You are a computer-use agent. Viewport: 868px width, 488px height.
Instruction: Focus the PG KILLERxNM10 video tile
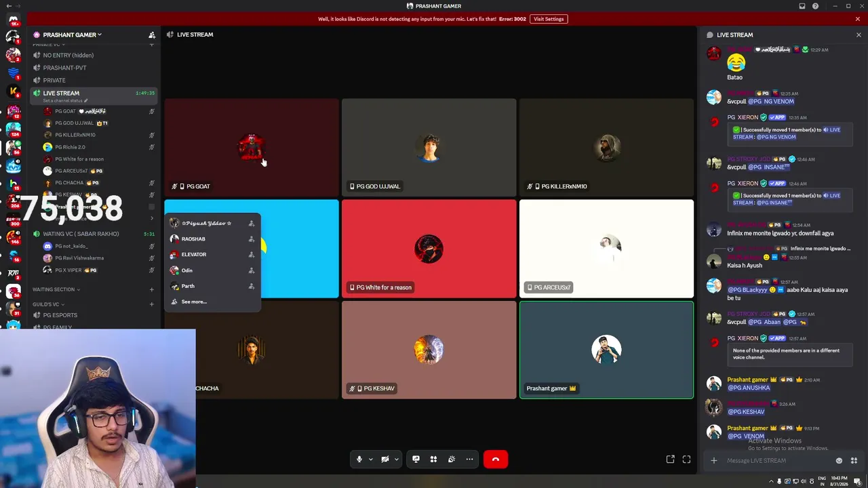[x=607, y=148]
